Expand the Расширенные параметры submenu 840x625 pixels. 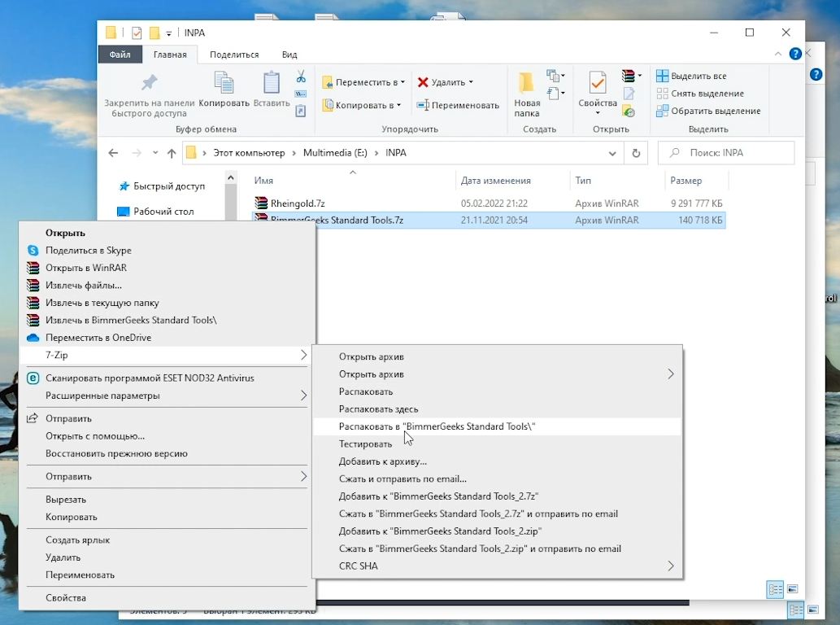point(303,396)
